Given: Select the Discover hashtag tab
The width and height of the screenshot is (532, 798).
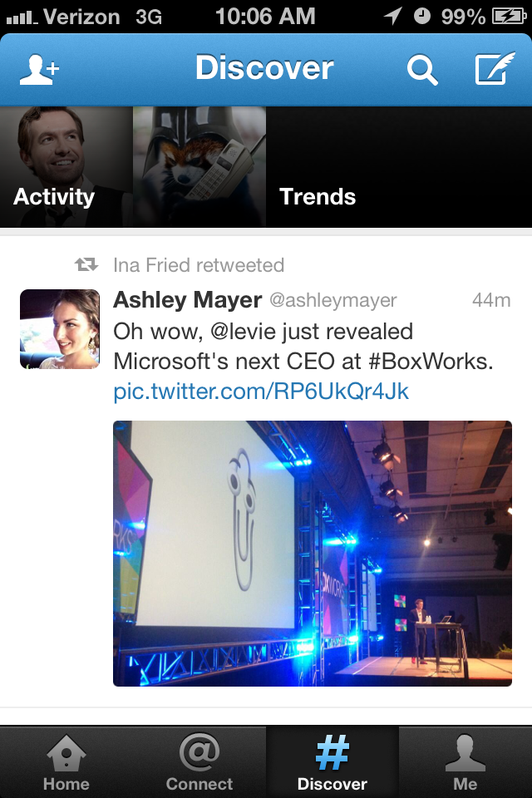Looking at the screenshot, I should click(332, 762).
